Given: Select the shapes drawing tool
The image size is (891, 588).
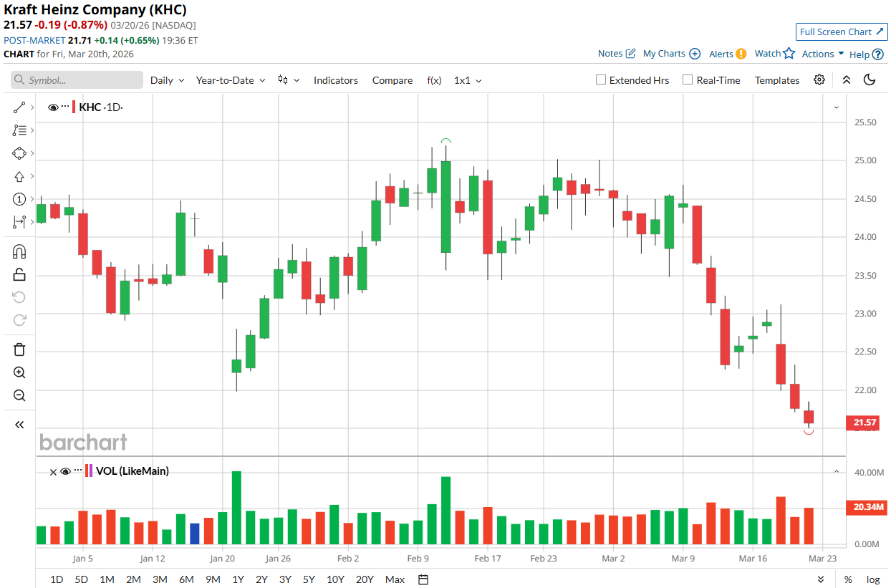Looking at the screenshot, I should pos(19,153).
